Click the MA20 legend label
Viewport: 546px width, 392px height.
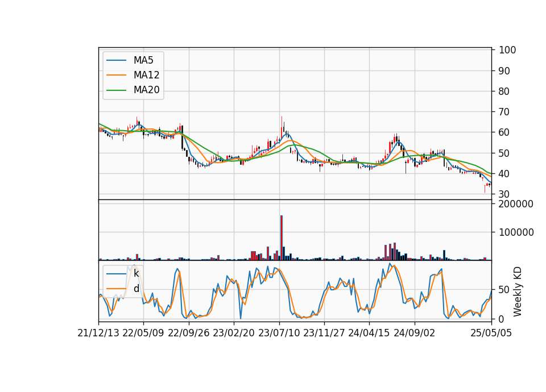tap(146, 90)
